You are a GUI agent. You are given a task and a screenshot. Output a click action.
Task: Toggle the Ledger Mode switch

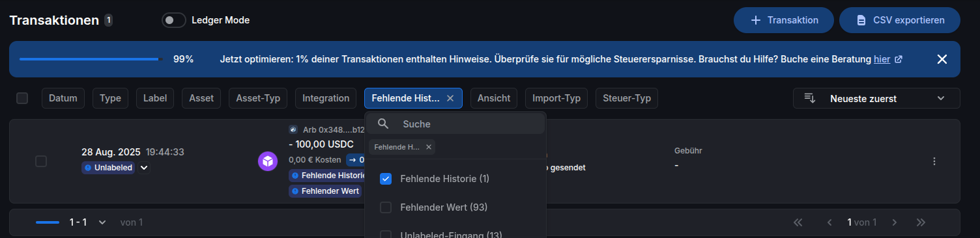pos(174,20)
